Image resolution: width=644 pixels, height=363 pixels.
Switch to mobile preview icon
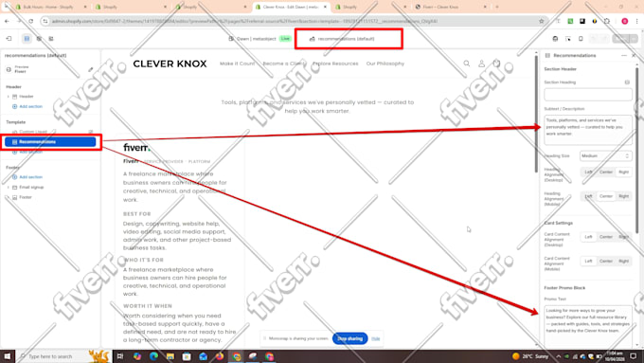(x=581, y=39)
